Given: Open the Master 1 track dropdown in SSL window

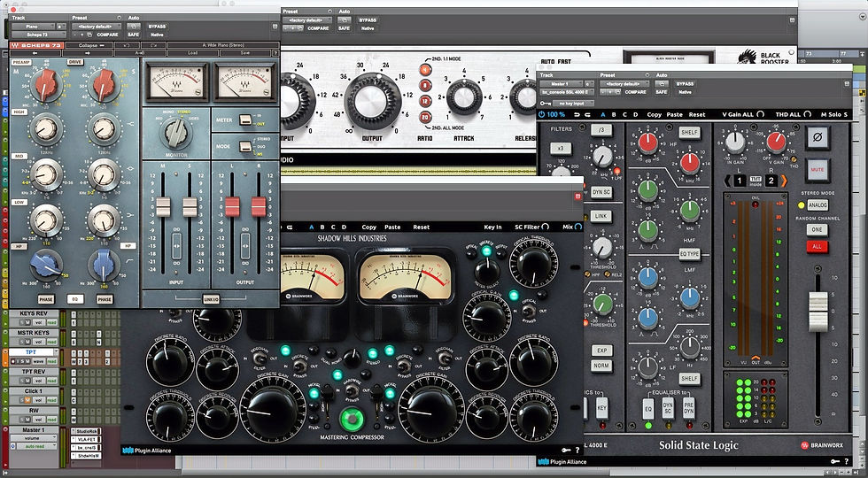Looking at the screenshot, I should click(561, 83).
